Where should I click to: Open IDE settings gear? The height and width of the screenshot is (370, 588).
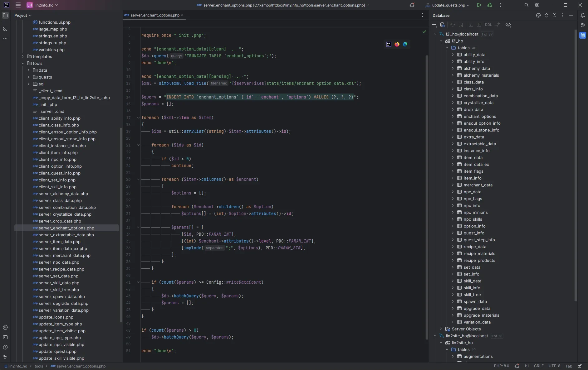pyautogui.click(x=537, y=5)
